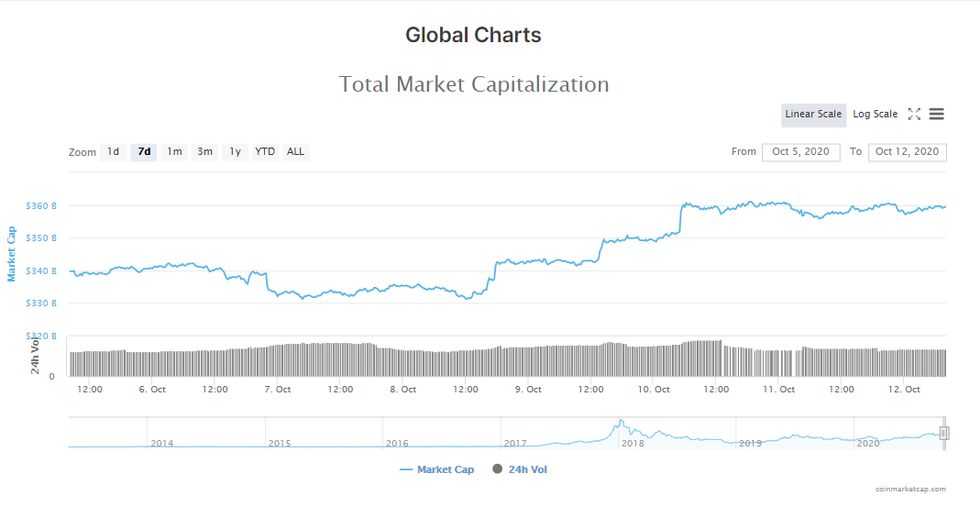The width and height of the screenshot is (980, 507).
Task: Switch chart to Log Scale
Action: click(875, 115)
